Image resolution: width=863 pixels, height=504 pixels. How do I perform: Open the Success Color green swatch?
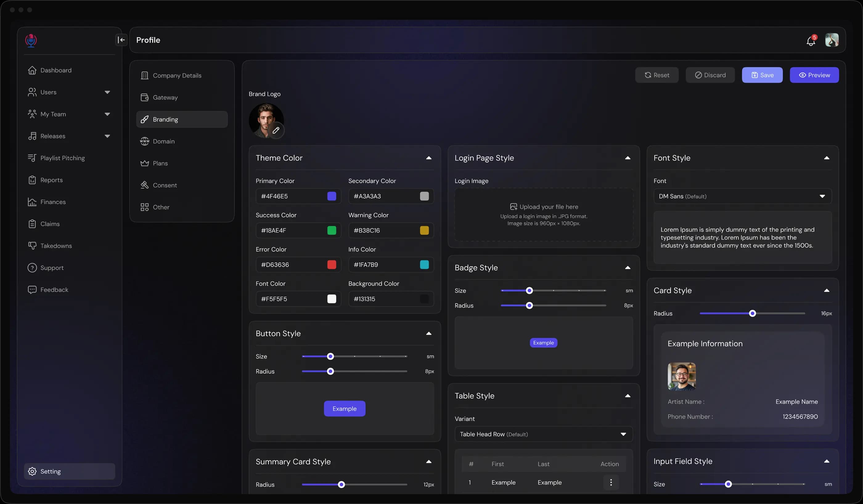tap(332, 230)
